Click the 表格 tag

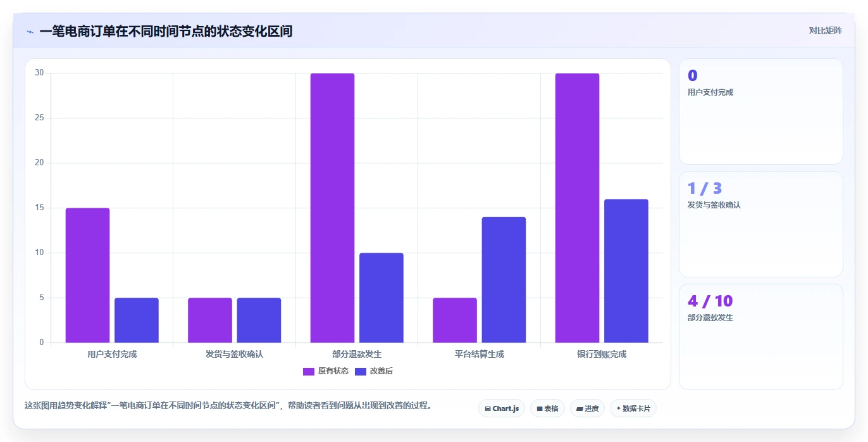click(547, 408)
